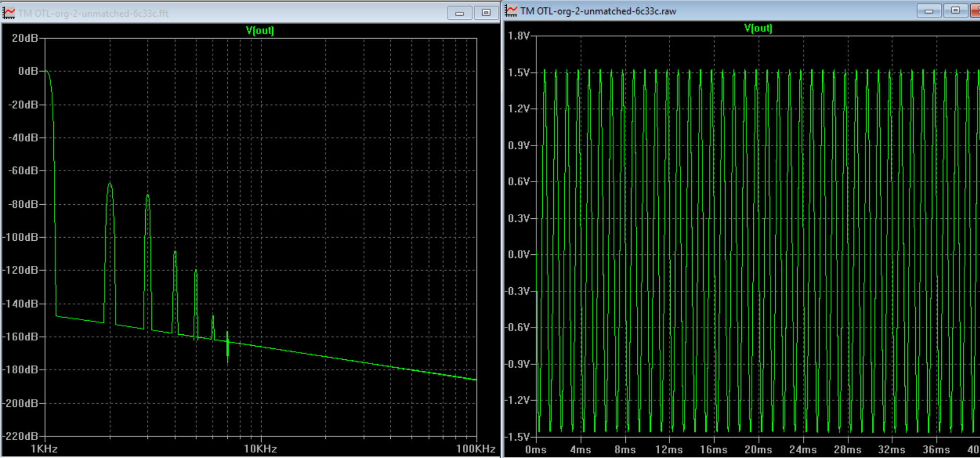Click the -140dB axis label

click(21, 303)
